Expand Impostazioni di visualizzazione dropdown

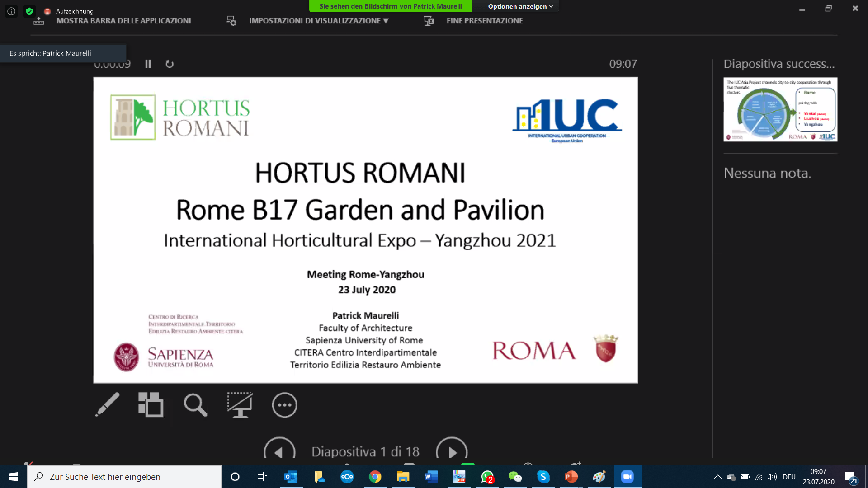click(x=318, y=21)
